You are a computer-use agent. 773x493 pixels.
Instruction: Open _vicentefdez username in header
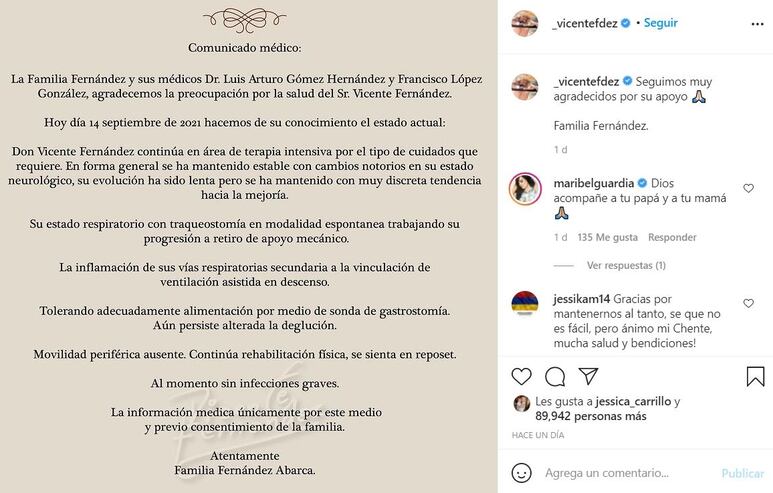coord(585,23)
